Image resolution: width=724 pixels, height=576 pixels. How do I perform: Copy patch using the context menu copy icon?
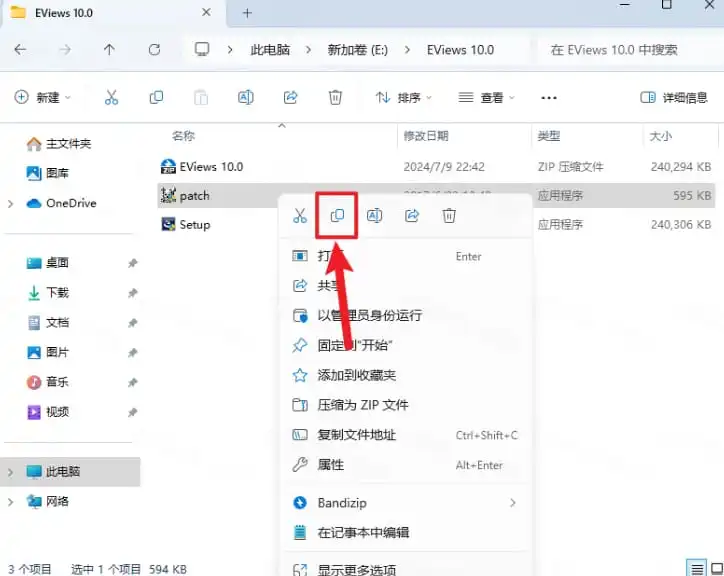337,215
